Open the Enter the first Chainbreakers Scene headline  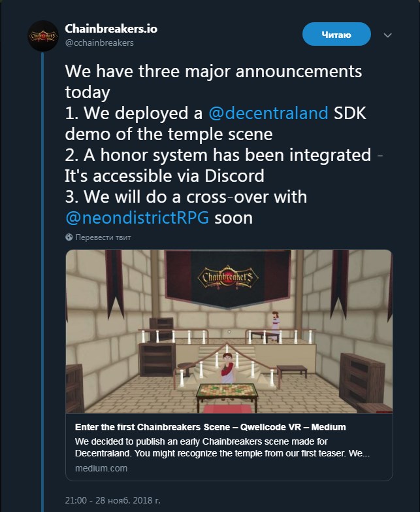click(x=210, y=427)
